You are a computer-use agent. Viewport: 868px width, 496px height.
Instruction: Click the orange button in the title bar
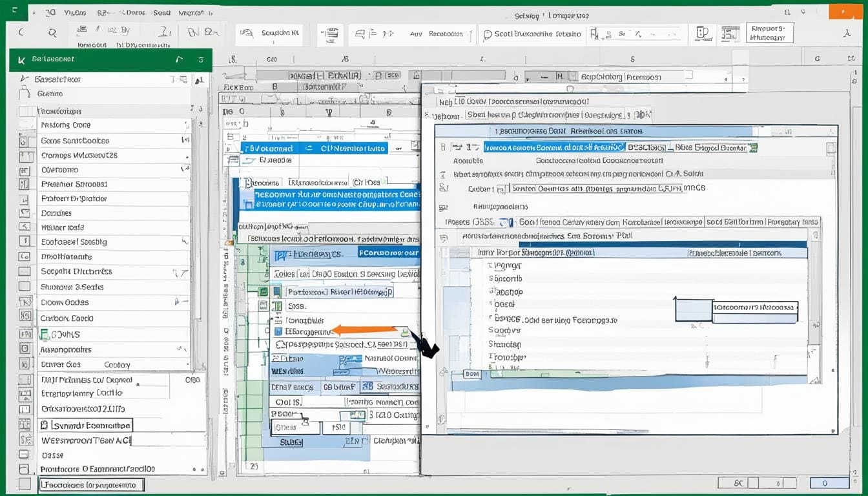click(845, 11)
